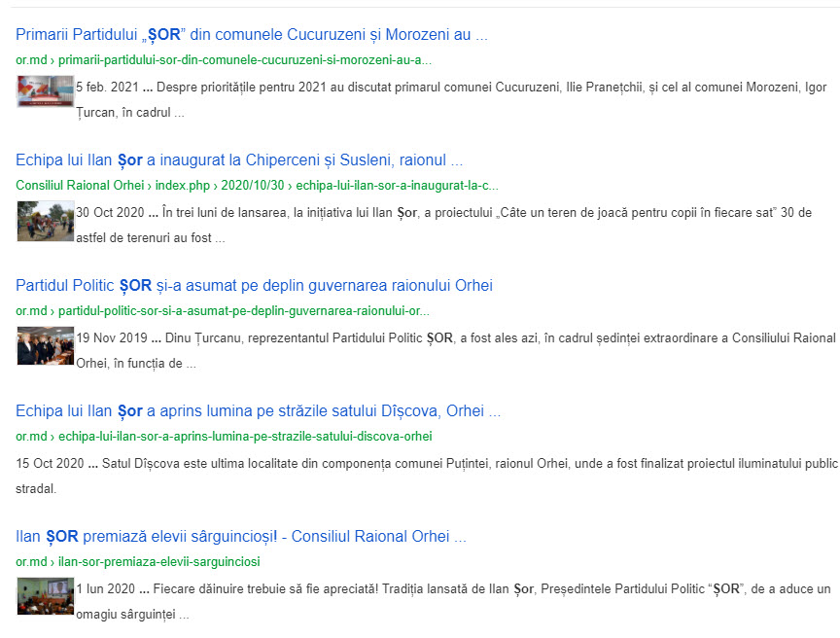Open the Primarii Partidului ȘOR Cucuruzeni result title
840x638 pixels.
pyautogui.click(x=251, y=35)
